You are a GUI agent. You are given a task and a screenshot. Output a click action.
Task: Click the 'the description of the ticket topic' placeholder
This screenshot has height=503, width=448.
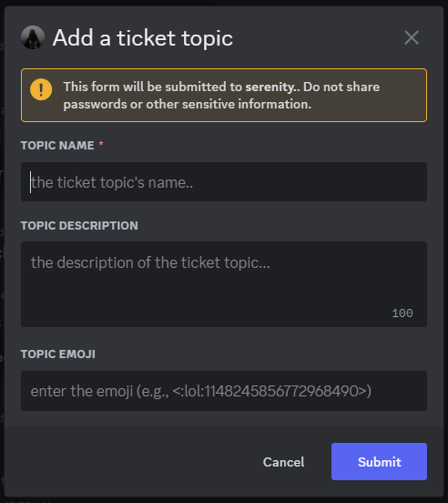(x=150, y=262)
